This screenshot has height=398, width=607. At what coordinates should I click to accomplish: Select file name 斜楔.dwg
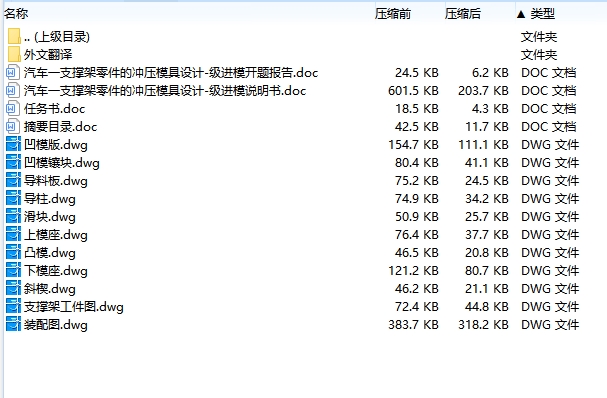(50, 288)
